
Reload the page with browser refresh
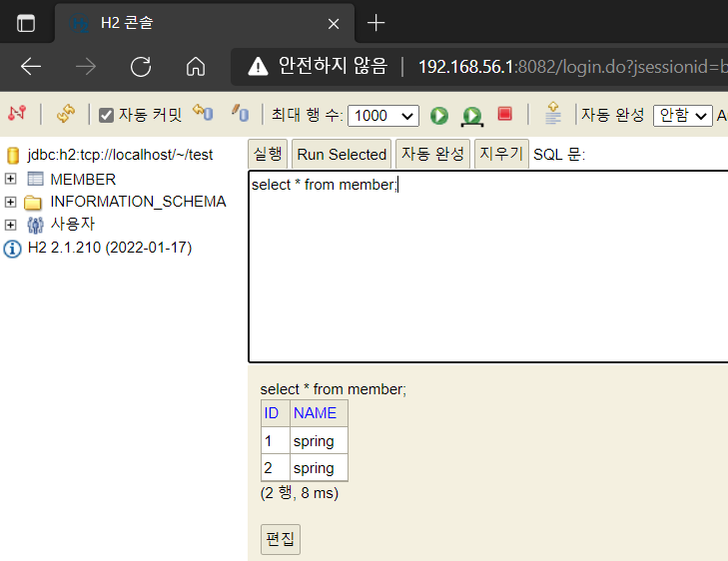click(x=141, y=67)
